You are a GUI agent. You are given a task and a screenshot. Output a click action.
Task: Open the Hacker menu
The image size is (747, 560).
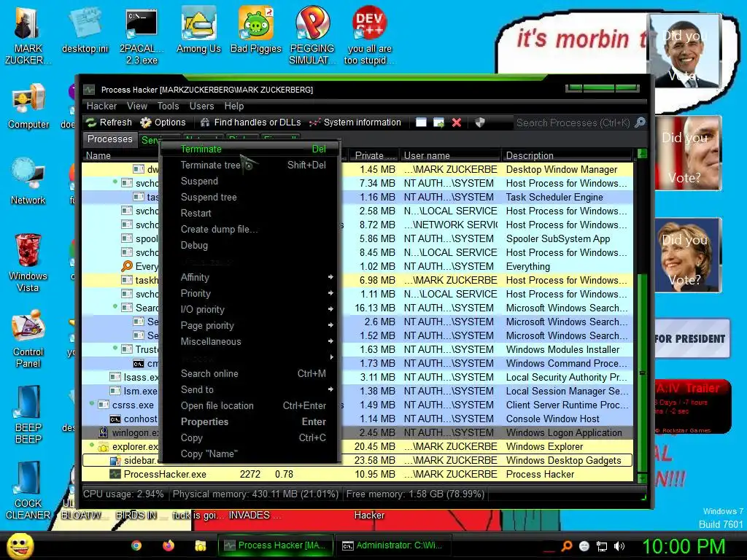point(101,106)
